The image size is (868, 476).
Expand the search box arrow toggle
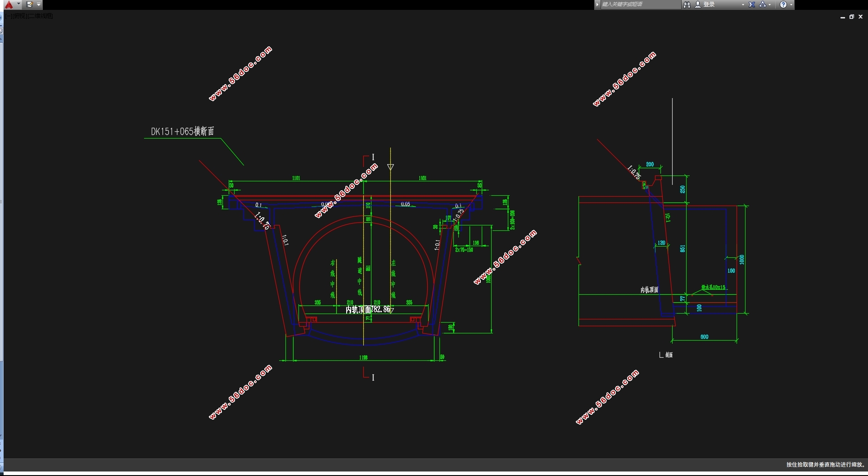click(x=597, y=4)
